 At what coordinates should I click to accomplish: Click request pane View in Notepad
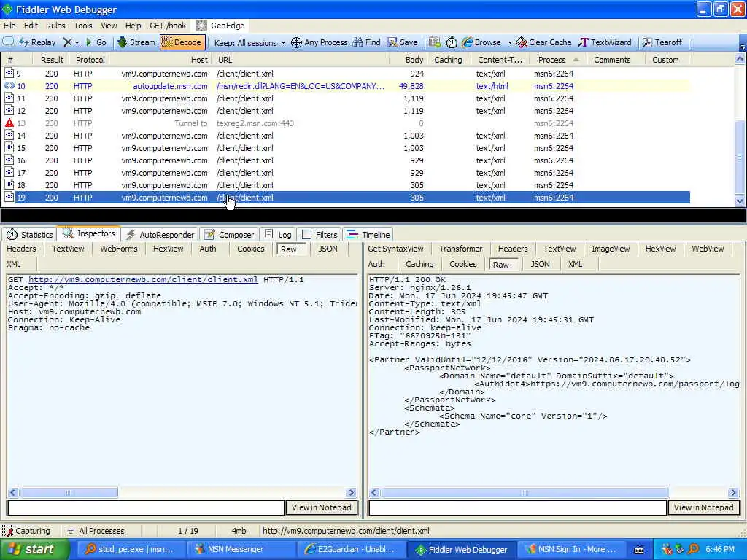tap(322, 507)
